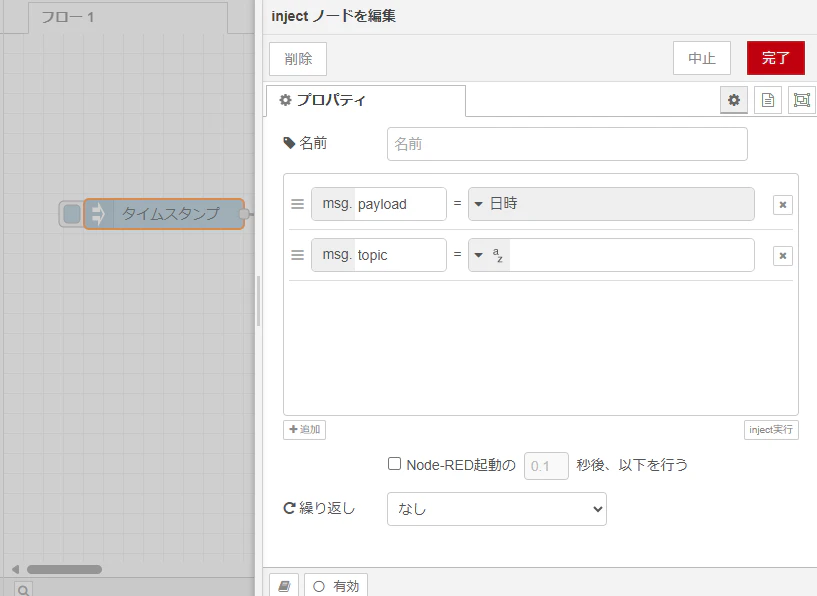Open the msg.topic value type dropdown

coord(489,255)
